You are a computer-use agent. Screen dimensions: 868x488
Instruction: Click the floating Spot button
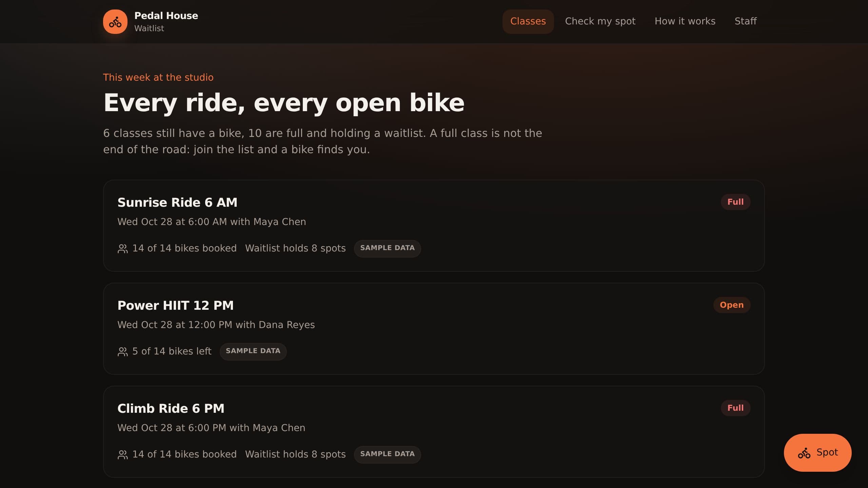pos(817,452)
